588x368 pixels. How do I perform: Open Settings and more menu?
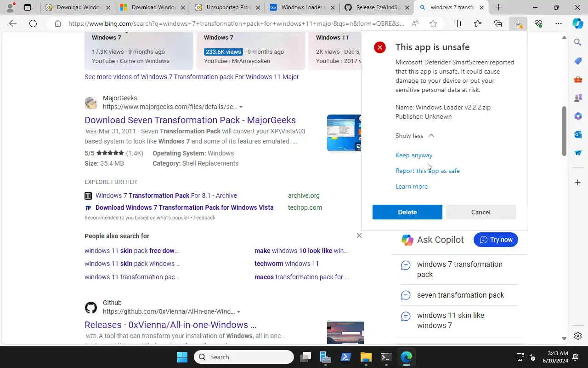pyautogui.click(x=559, y=23)
